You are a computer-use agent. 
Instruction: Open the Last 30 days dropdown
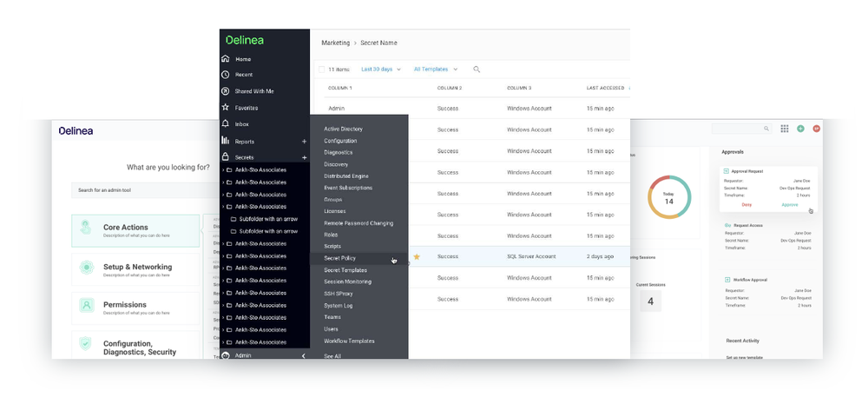pos(381,70)
